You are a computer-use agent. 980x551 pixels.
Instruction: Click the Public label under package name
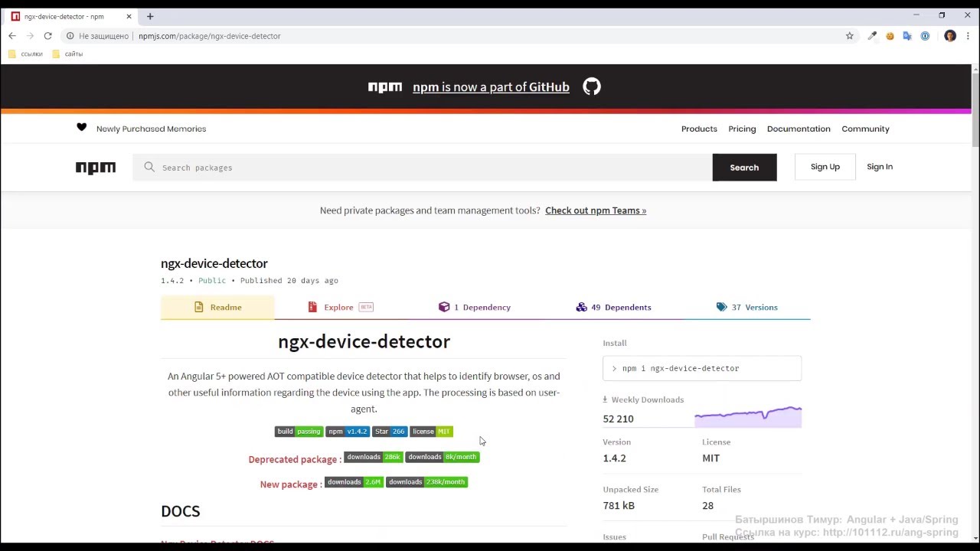212,281
